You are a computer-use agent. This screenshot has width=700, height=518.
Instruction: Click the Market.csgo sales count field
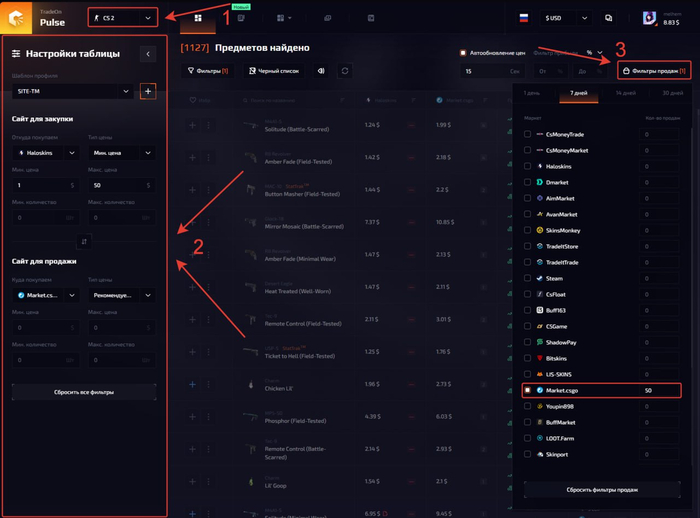(x=660, y=390)
